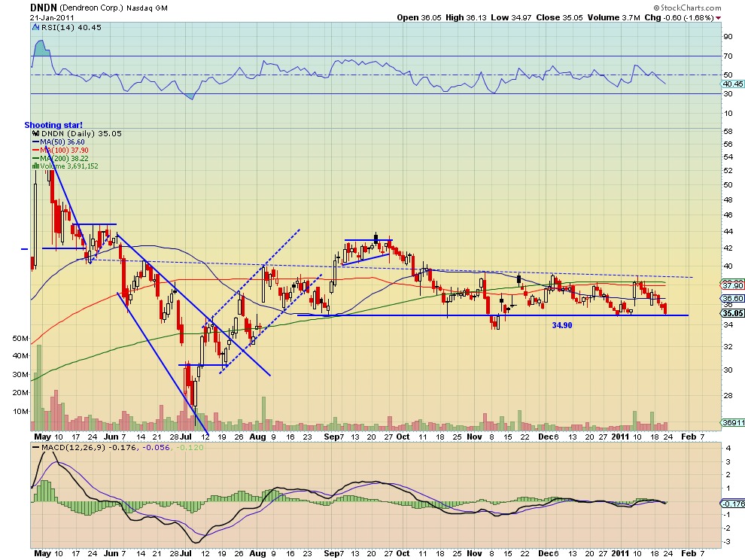745x560 pixels.
Task: Click the "21-Jan-2011" chart date
Action: (52, 17)
